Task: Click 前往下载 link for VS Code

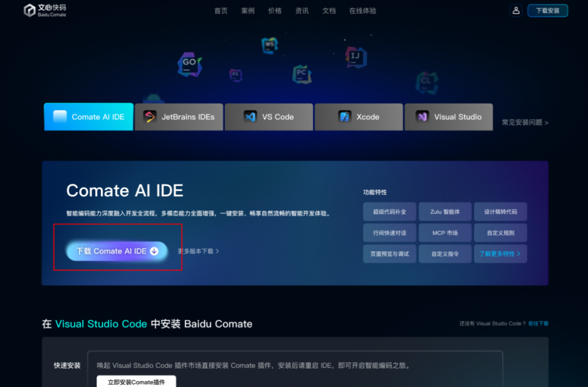Action: (538, 323)
